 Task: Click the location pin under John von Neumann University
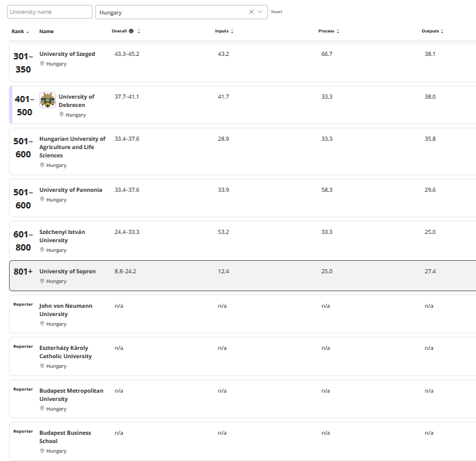point(42,324)
